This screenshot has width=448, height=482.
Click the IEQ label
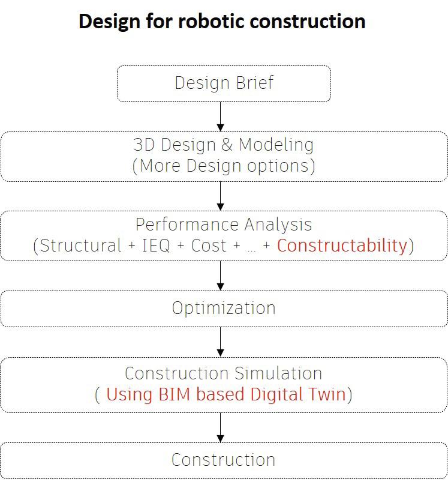156,246
